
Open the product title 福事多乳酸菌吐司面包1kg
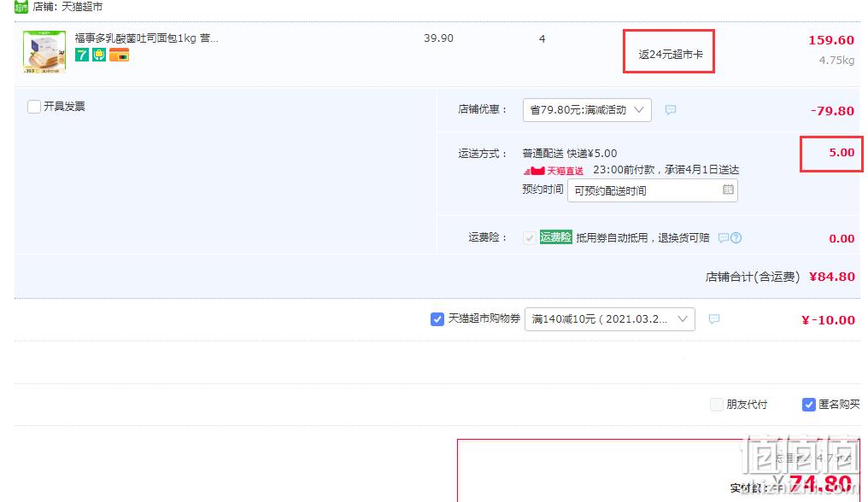147,38
